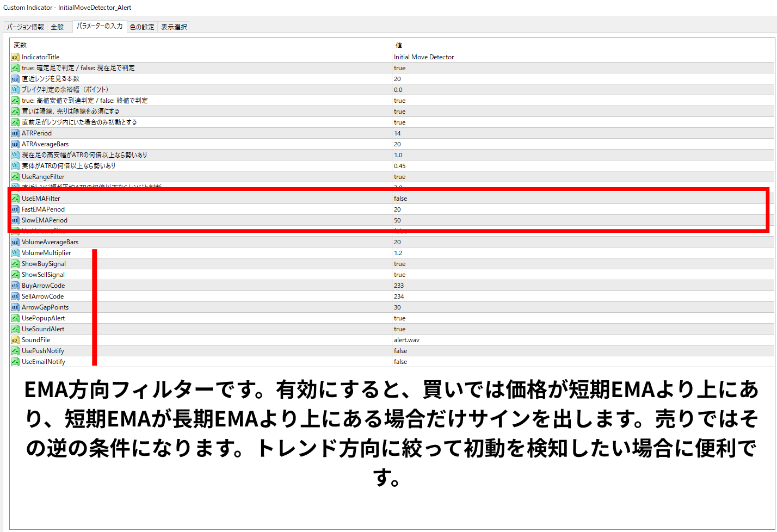Select the alert.wav SoundFile value
This screenshot has height=532, width=777.
(x=406, y=340)
